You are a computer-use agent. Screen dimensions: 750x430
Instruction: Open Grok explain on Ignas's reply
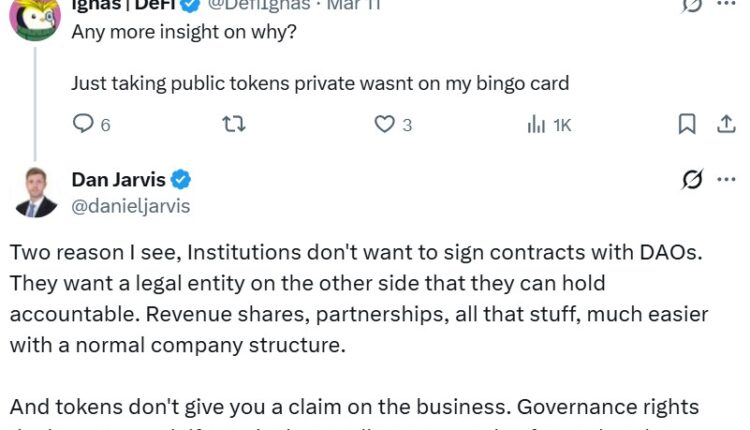(691, 5)
